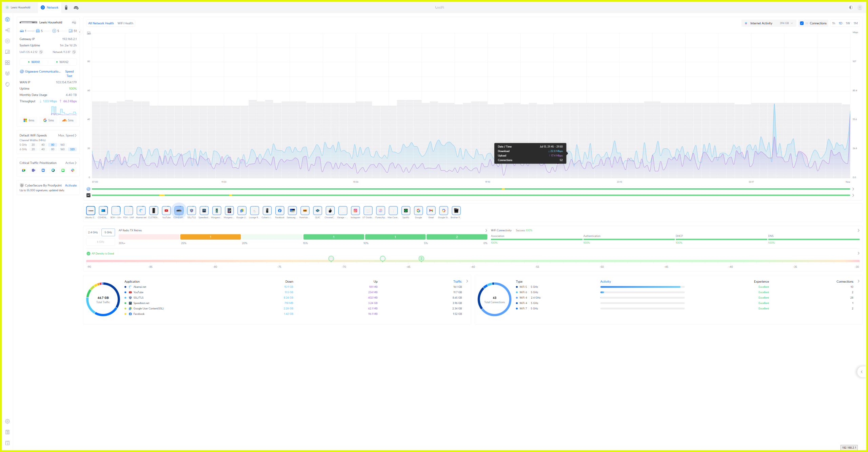Image resolution: width=868 pixels, height=452 pixels.
Task: Select the 5 GHz band toggle
Action: tap(108, 232)
